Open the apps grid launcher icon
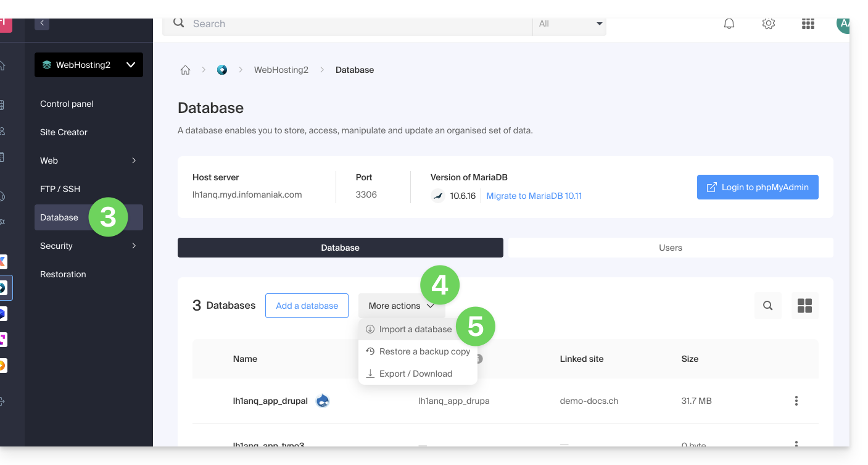The height and width of the screenshot is (465, 868). (x=808, y=24)
